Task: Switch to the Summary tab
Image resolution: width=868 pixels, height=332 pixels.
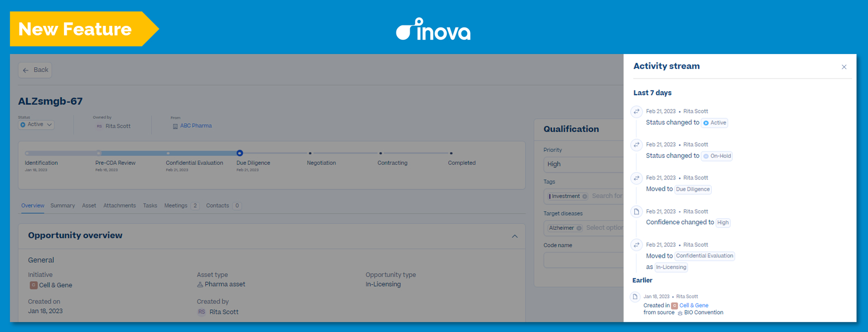Action: tap(62, 205)
